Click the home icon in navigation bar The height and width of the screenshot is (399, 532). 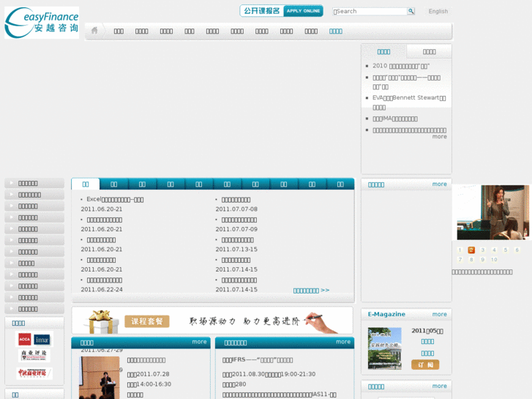pos(94,31)
